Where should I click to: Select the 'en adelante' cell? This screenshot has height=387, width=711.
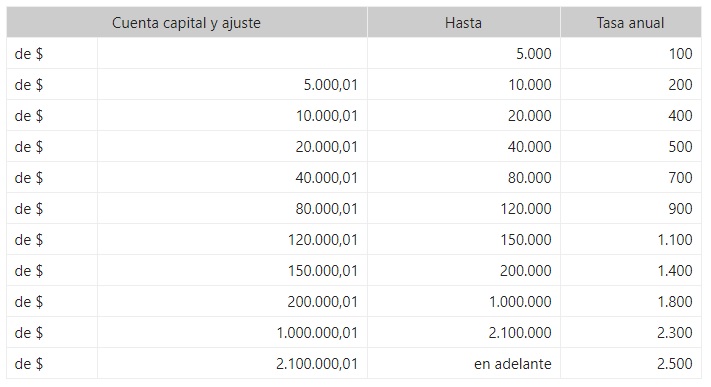point(464,363)
